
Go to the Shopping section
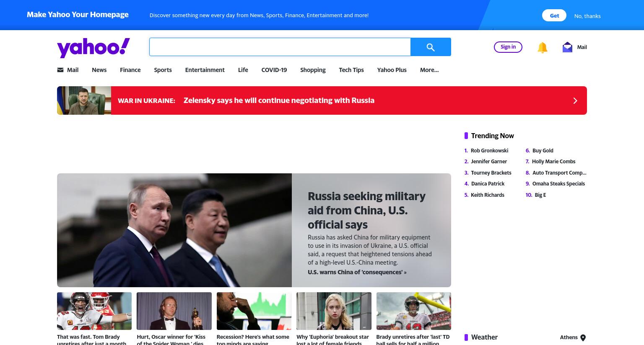[313, 70]
